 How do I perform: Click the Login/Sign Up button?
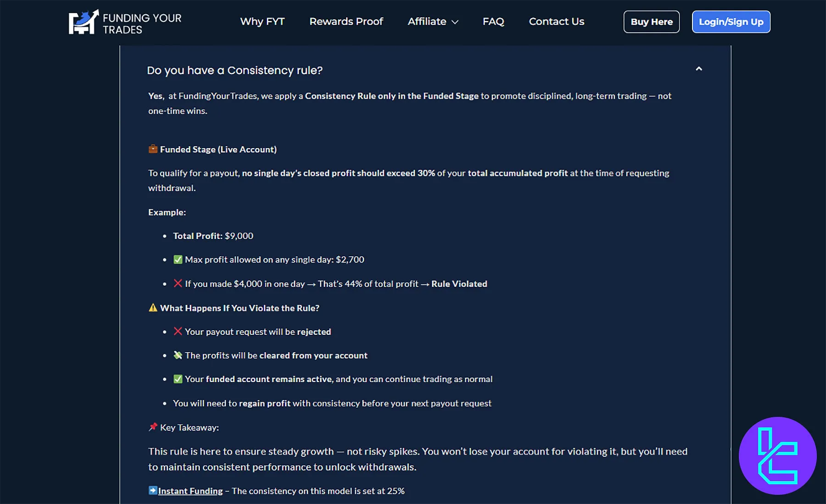point(731,22)
